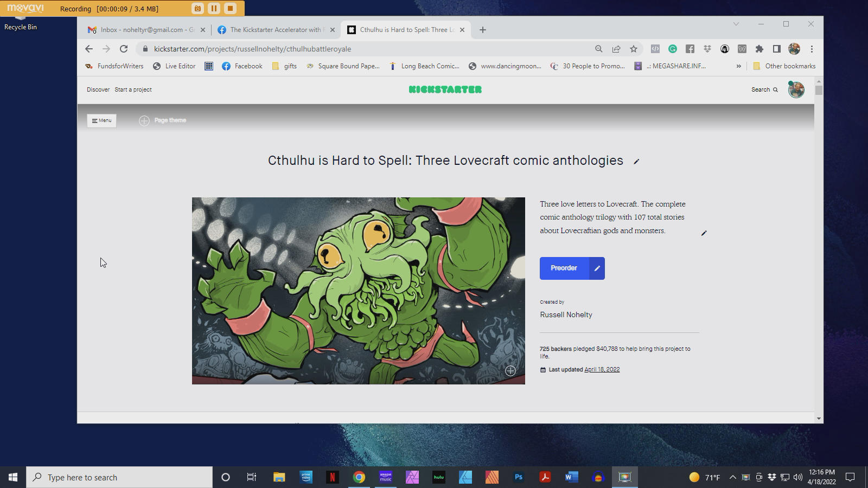Reload the Kickstarter page
The width and height of the screenshot is (868, 488).
(x=124, y=49)
